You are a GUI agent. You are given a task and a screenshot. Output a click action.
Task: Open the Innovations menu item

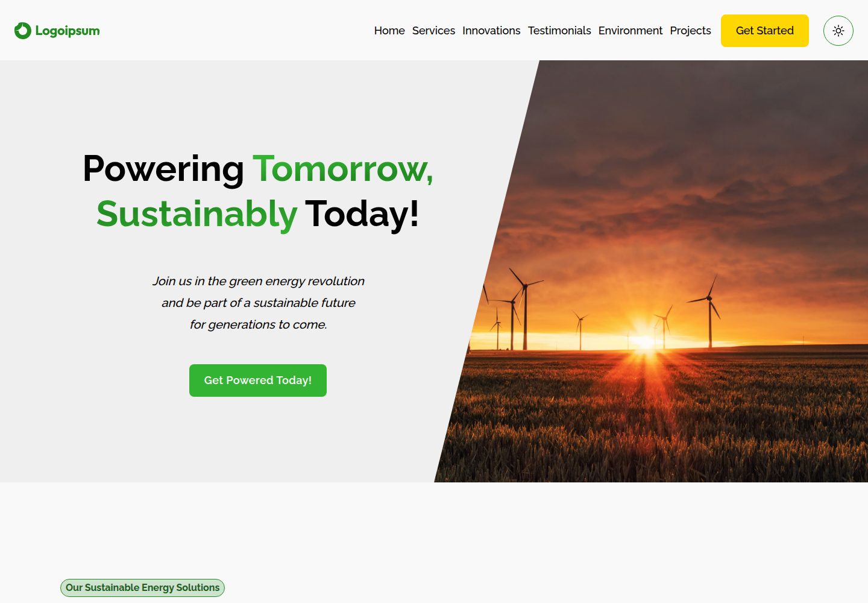click(x=491, y=31)
